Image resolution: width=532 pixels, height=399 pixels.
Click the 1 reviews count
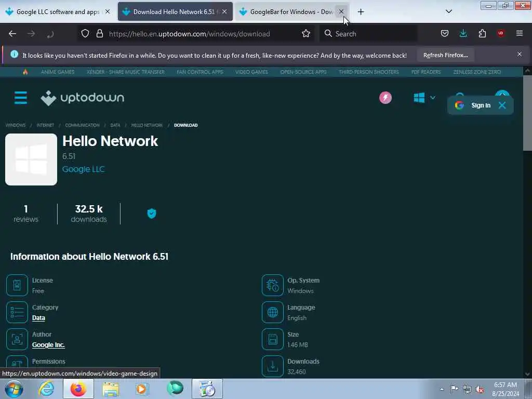[x=26, y=214]
